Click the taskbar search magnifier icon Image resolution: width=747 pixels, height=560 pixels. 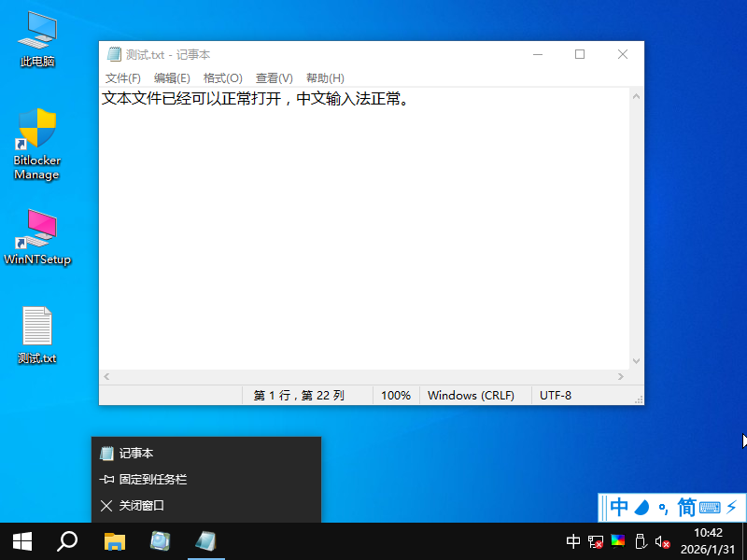[67, 541]
